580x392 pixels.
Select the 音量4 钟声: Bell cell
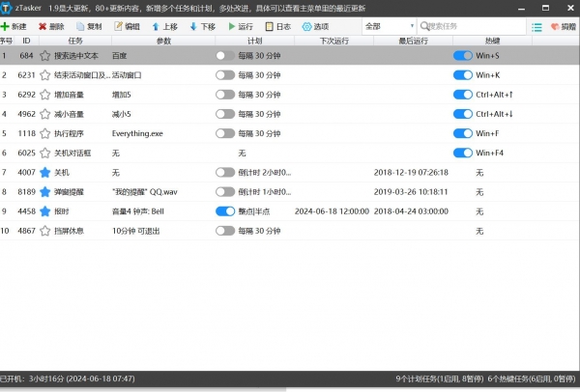coord(138,211)
